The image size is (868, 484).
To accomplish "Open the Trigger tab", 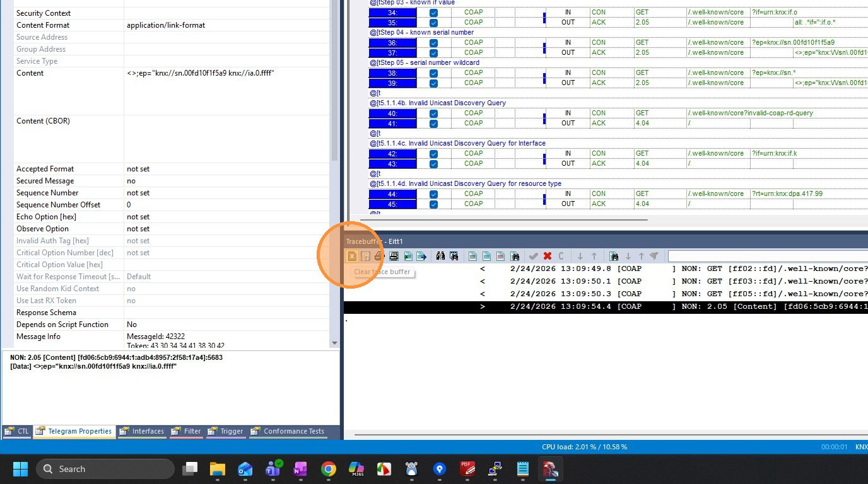I will (226, 432).
